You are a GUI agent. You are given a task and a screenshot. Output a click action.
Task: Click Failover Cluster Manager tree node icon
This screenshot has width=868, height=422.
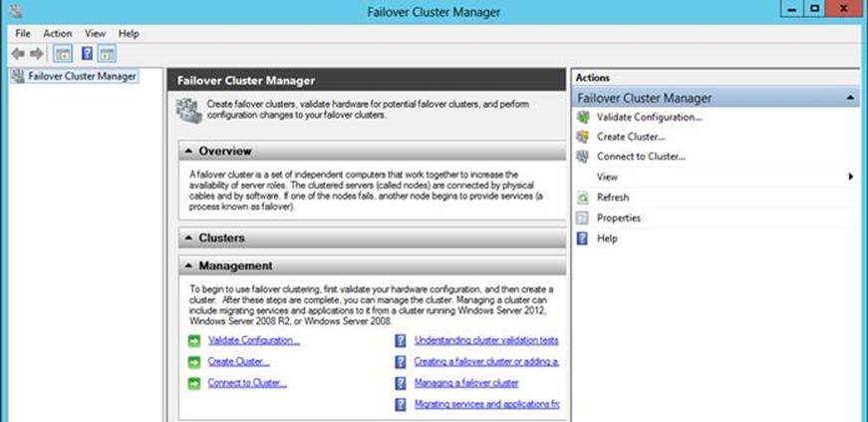(x=18, y=76)
